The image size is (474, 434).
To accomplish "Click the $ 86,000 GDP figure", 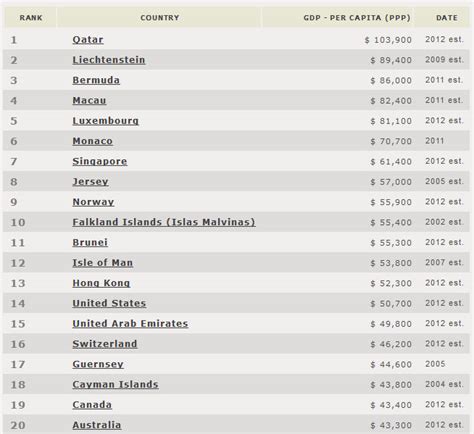I will [x=391, y=81].
